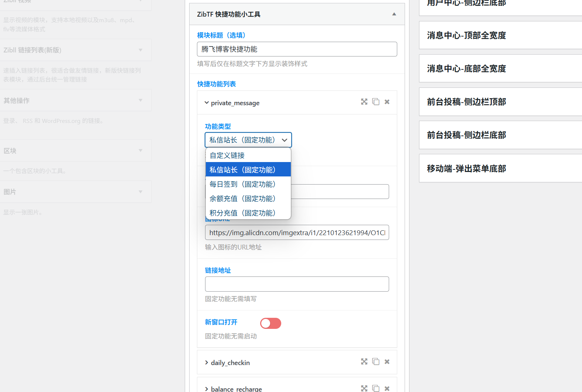
Task: Toggle the 新窗口打开 switch
Action: click(x=270, y=323)
